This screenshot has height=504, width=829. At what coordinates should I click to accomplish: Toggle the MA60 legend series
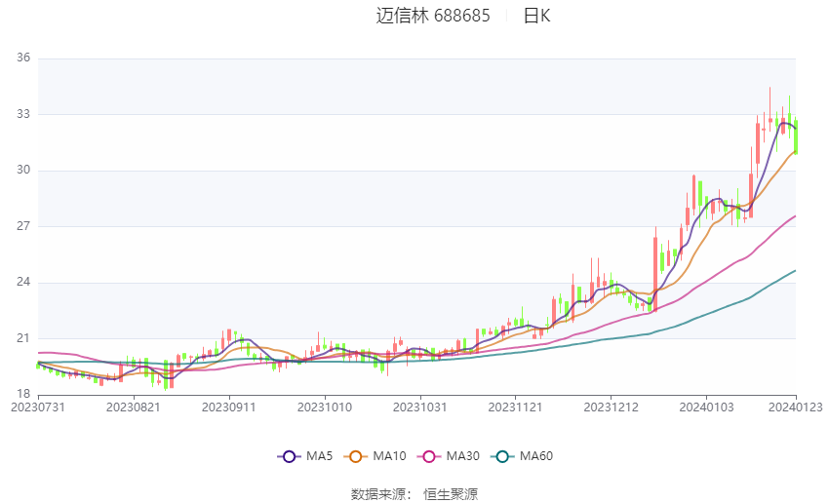click(522, 456)
